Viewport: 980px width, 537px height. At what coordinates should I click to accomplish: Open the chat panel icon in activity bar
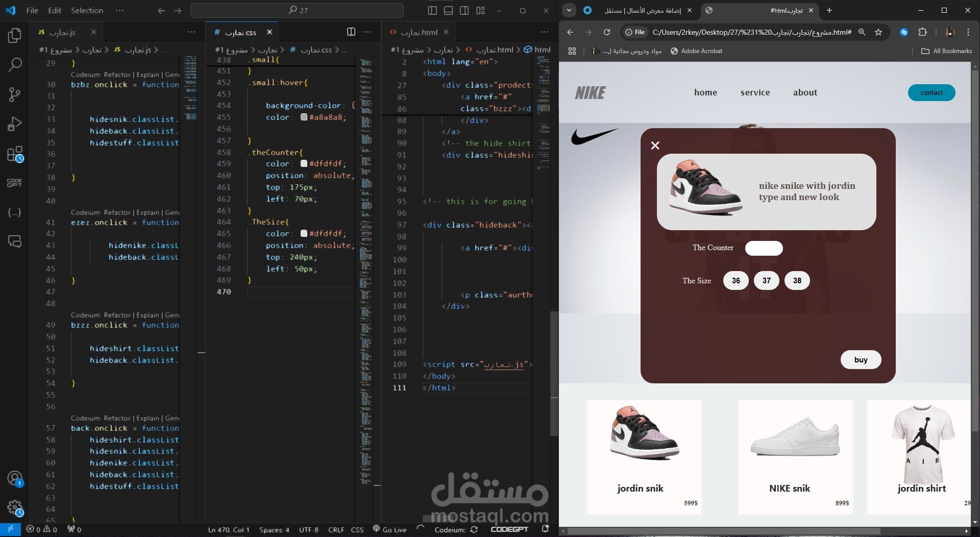15,241
